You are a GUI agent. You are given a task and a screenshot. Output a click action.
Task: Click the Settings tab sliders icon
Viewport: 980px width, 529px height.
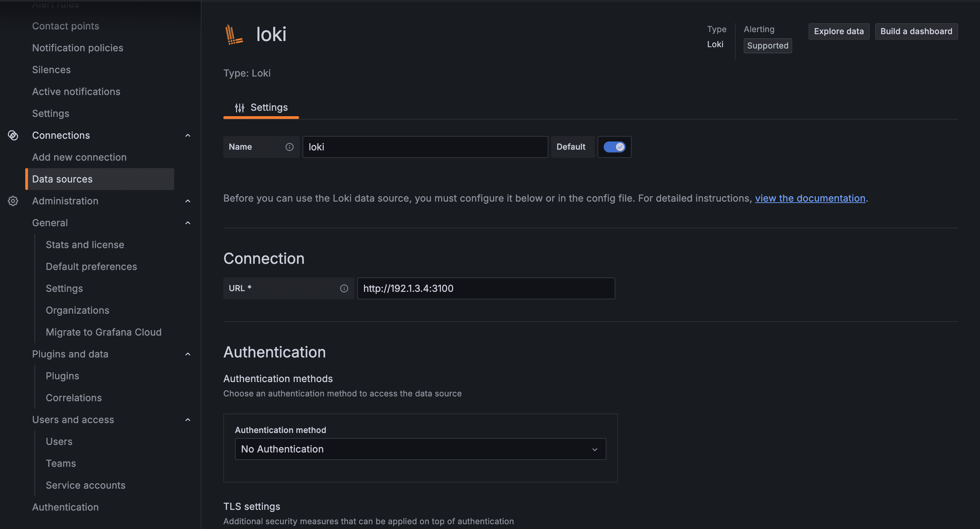tap(240, 108)
